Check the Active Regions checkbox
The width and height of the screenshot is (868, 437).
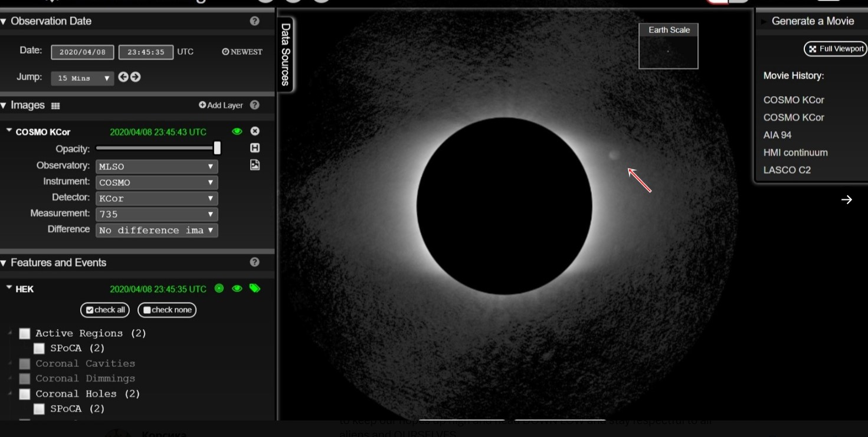(x=24, y=334)
